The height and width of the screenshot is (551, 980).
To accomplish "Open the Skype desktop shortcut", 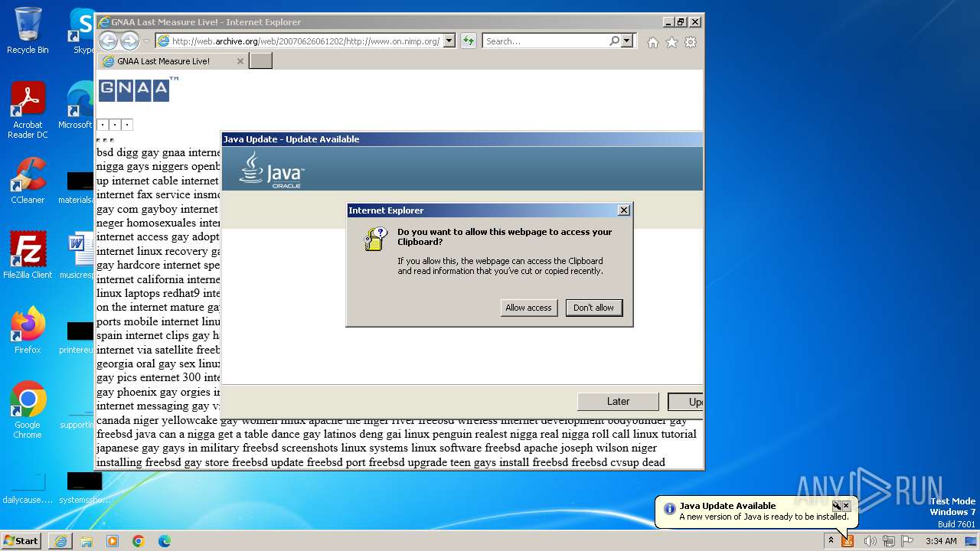I will coord(81,31).
